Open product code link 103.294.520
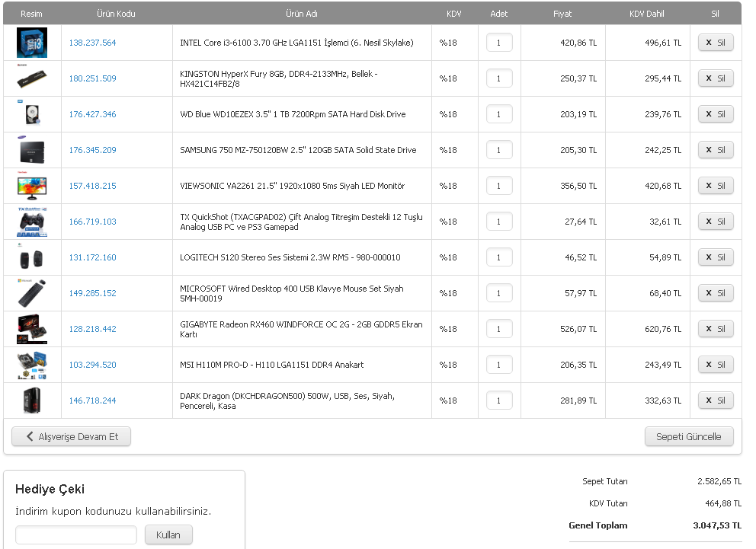 point(92,365)
